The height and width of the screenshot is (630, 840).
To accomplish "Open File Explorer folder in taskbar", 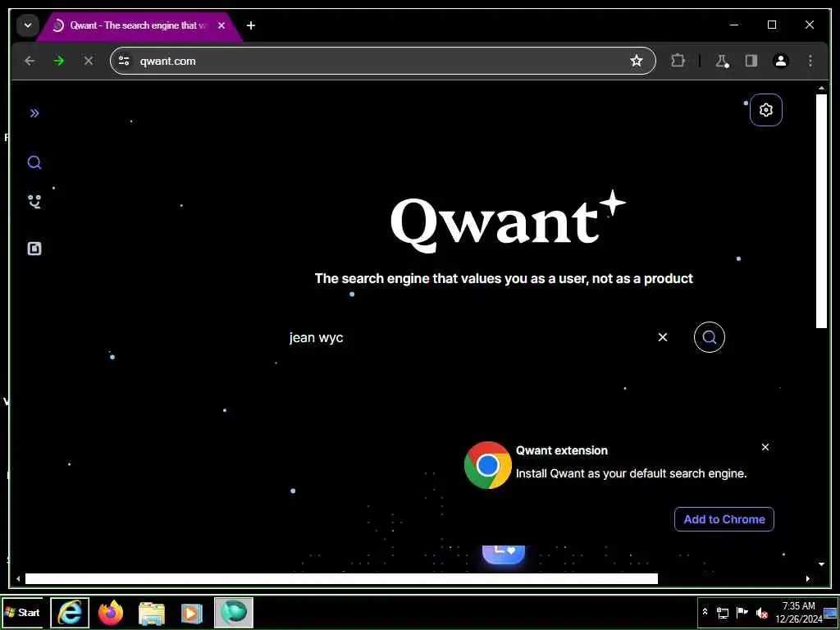I will [x=152, y=614].
